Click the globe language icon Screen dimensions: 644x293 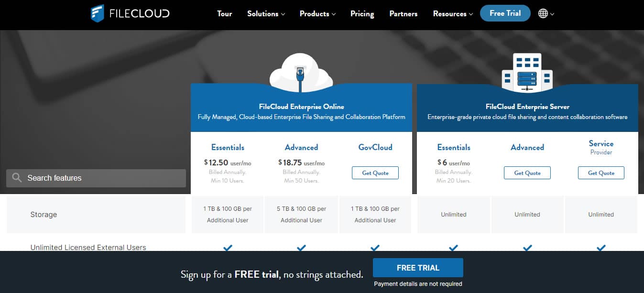tap(543, 13)
